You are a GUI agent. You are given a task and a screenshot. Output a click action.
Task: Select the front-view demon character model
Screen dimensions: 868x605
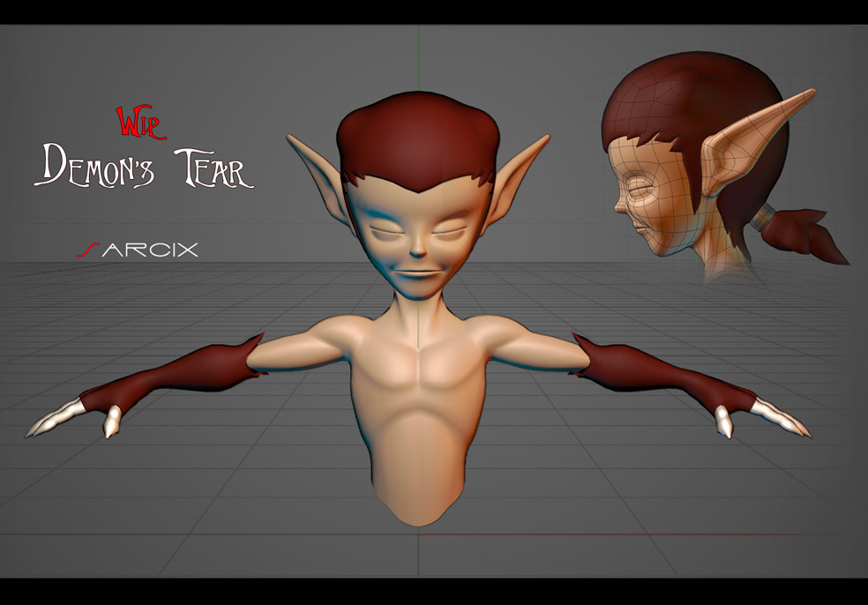coord(418,310)
